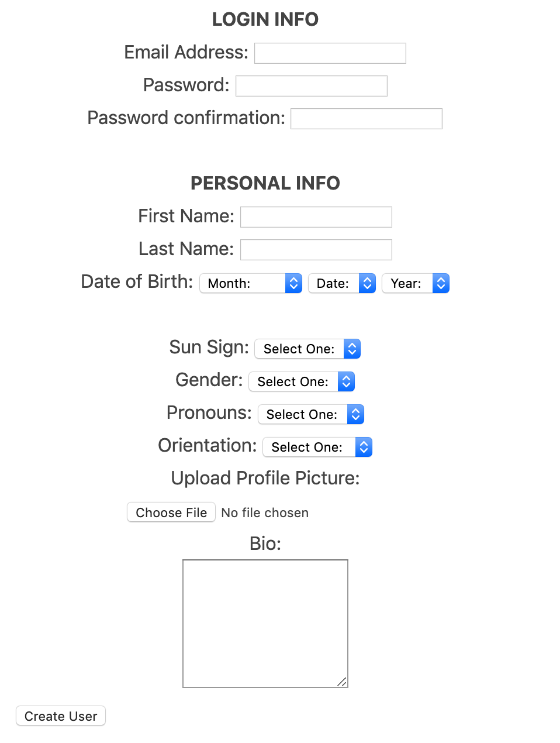Click the blue arrows on Orientation select
The height and width of the screenshot is (743, 560).
(364, 448)
